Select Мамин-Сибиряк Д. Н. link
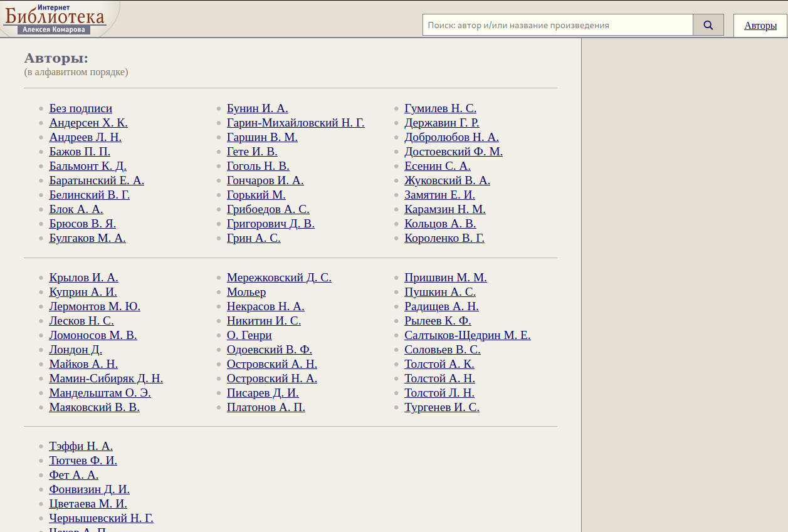This screenshot has width=788, height=532. coord(106,378)
